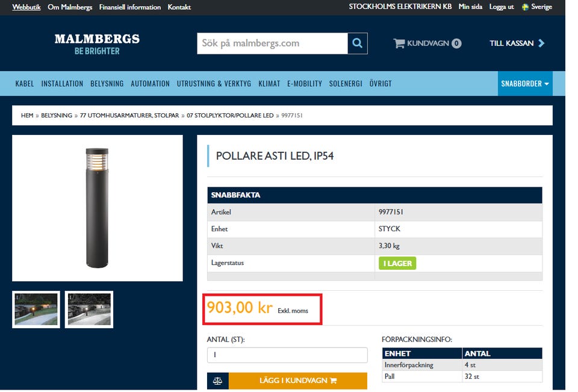Viewport: 578px width, 392px height.
Task: Go to Hem in breadcrumb
Action: coord(27,116)
